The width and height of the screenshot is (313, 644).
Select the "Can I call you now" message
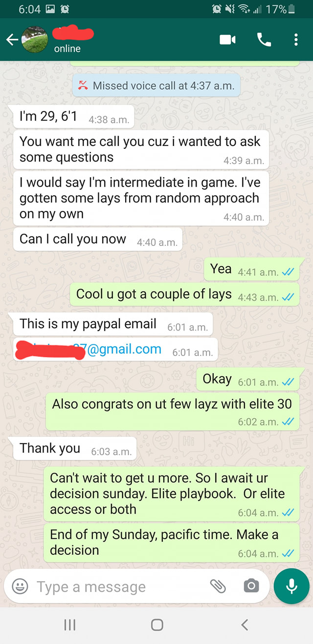98,239
